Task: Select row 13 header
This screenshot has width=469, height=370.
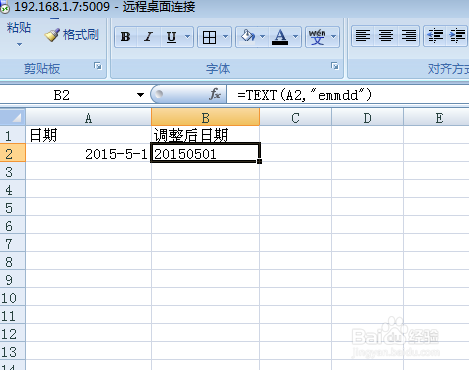Action: [12, 352]
